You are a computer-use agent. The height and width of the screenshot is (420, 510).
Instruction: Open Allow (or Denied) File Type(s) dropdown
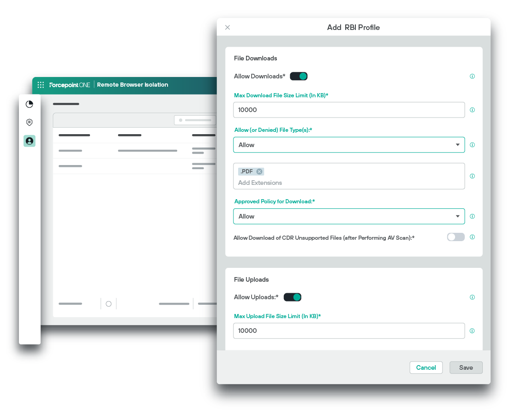point(349,145)
